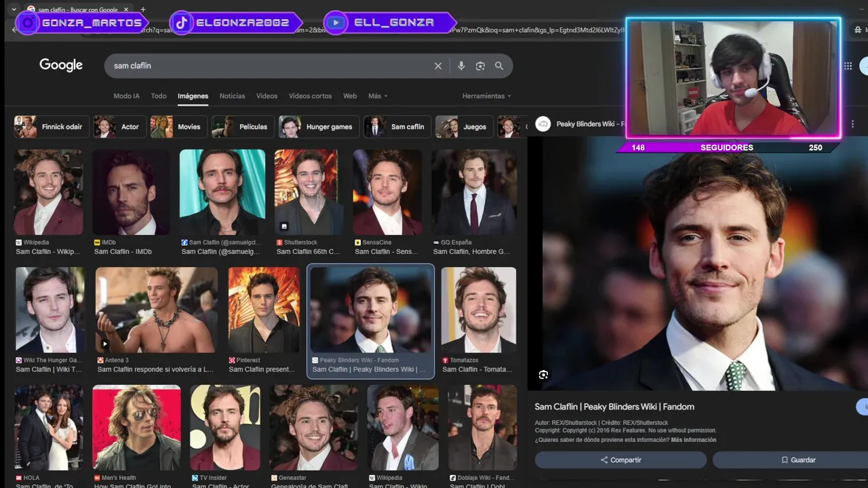Click the Peaky Blinders Wiki source favicon

(x=542, y=124)
